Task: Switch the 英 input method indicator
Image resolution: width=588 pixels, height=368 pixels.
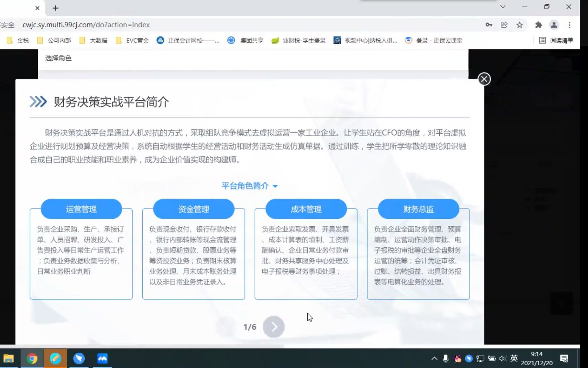Action: click(x=514, y=358)
